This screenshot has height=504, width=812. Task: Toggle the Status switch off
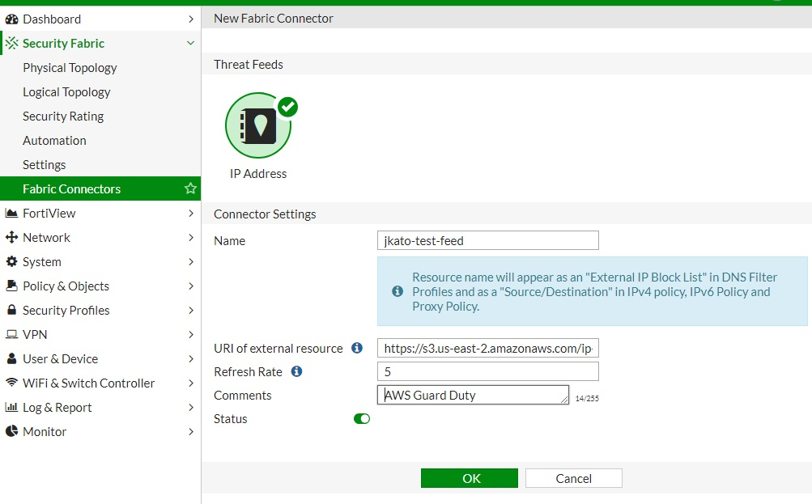click(x=362, y=418)
